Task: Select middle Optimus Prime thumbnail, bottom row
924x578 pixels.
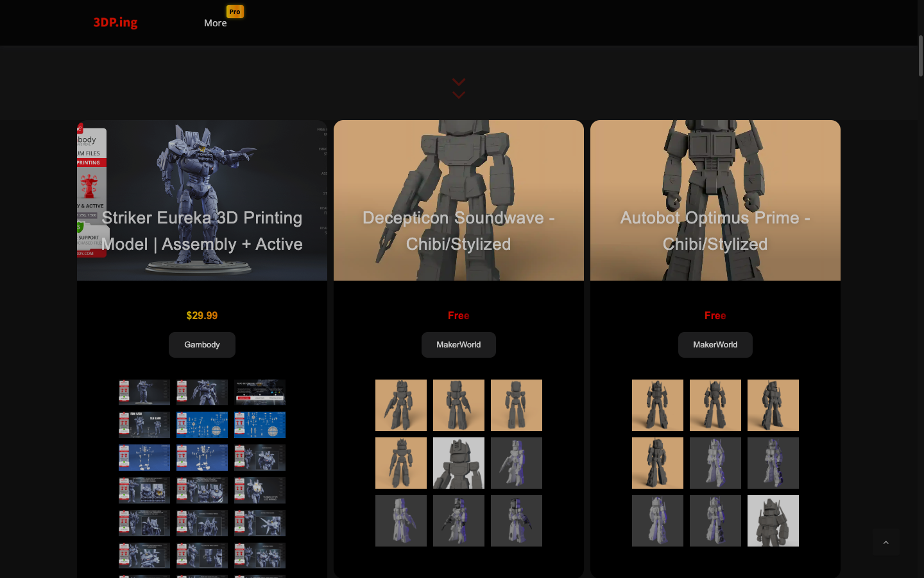Action: coord(715,521)
